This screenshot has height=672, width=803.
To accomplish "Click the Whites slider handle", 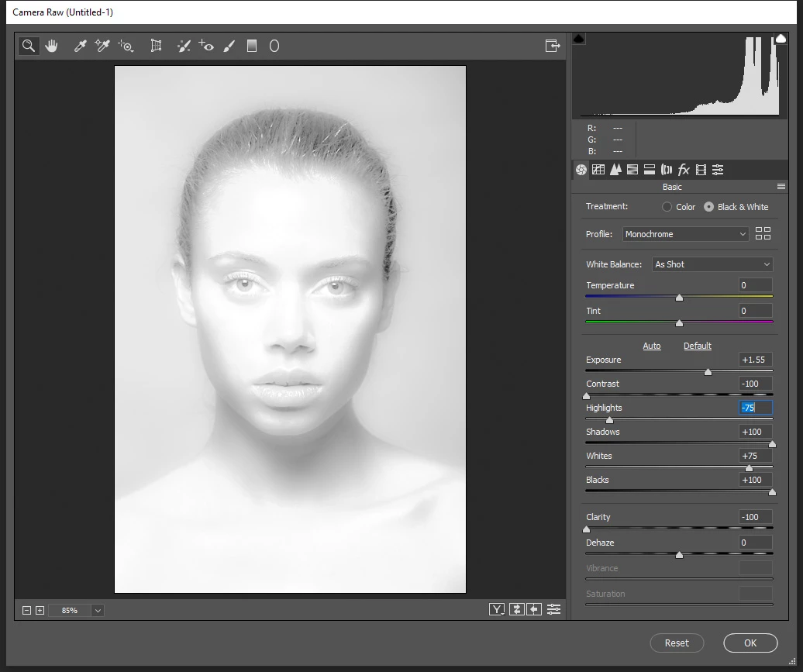I will (x=749, y=468).
